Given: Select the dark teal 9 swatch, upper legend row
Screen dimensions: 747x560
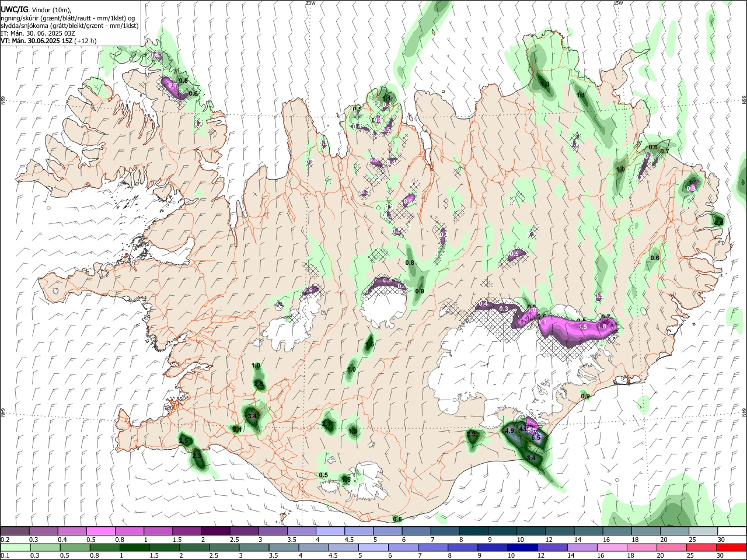Looking at the screenshot, I should click(502, 531).
